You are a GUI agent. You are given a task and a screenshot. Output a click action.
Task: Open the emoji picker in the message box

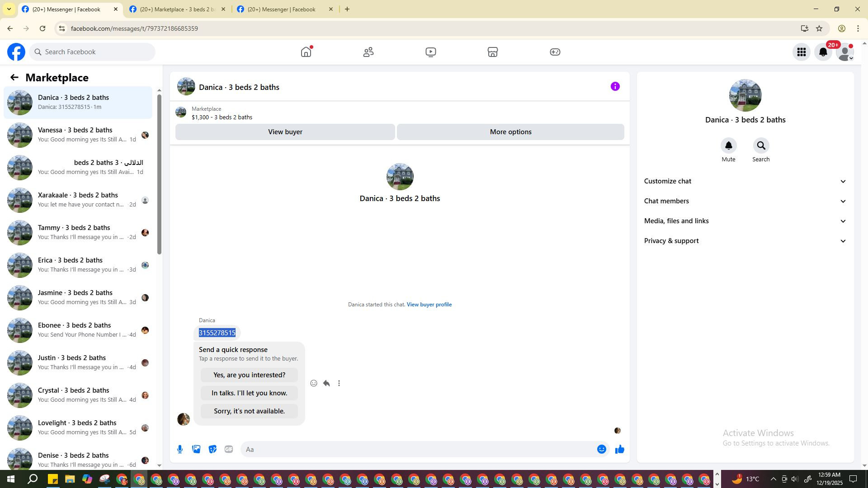pos(601,449)
